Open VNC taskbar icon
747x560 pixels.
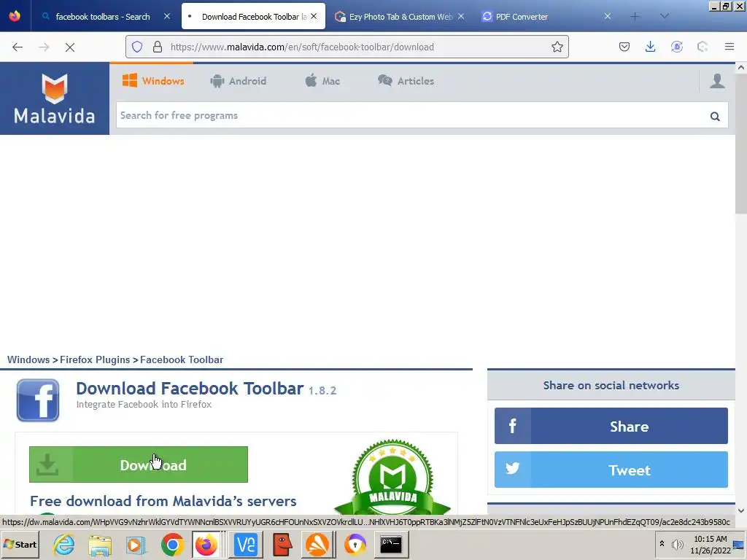pyautogui.click(x=246, y=544)
